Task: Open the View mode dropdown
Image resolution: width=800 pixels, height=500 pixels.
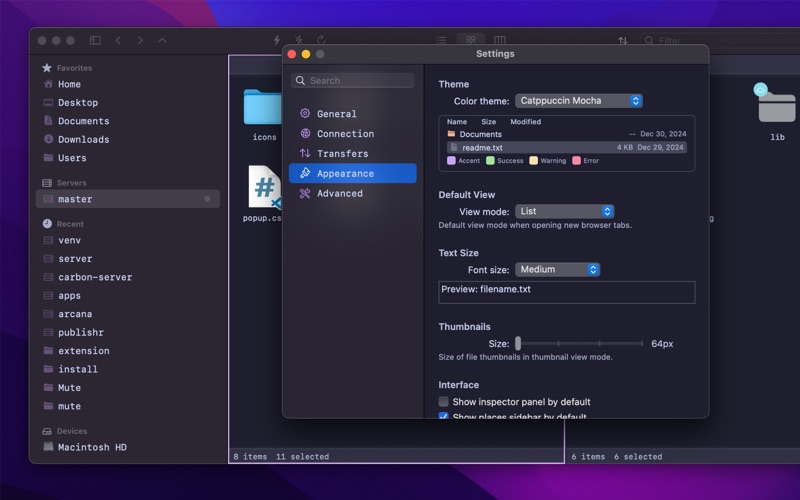Action: [x=564, y=211]
